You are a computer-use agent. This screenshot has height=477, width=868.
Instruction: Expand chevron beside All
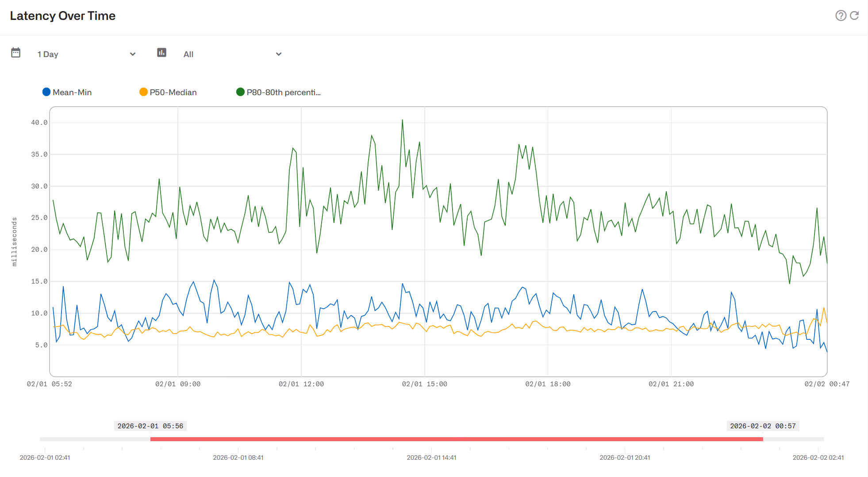279,54
